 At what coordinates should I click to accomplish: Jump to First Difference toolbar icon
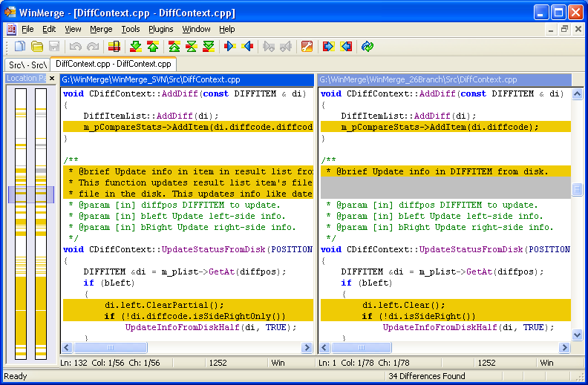(x=174, y=47)
